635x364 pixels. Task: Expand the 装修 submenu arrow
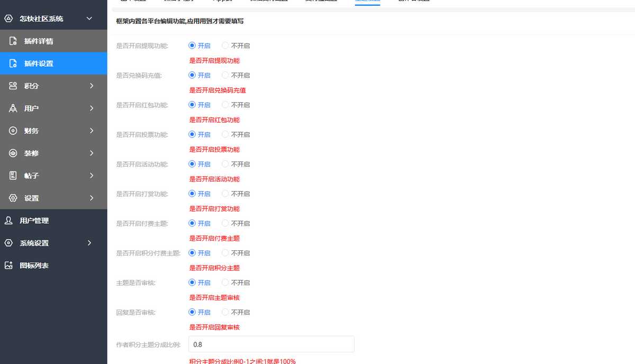coord(92,153)
